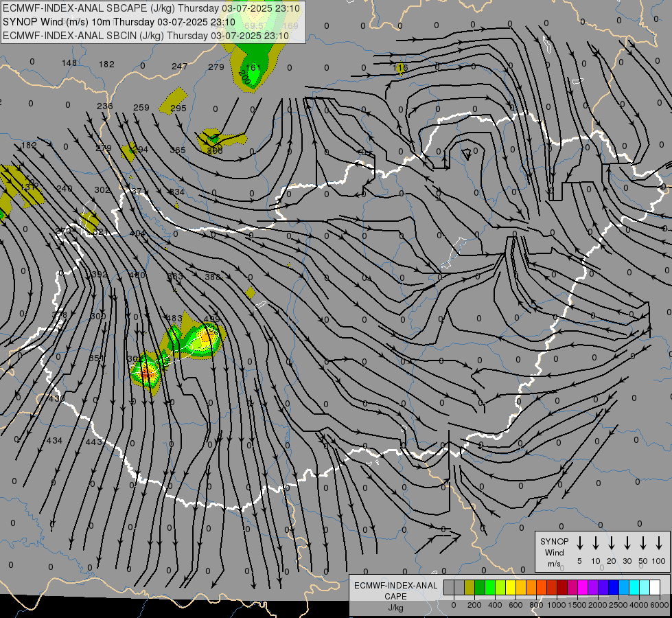672x618 pixels.
Task: Click the SYNOP Wind 10m header line
Action: [x=119, y=22]
